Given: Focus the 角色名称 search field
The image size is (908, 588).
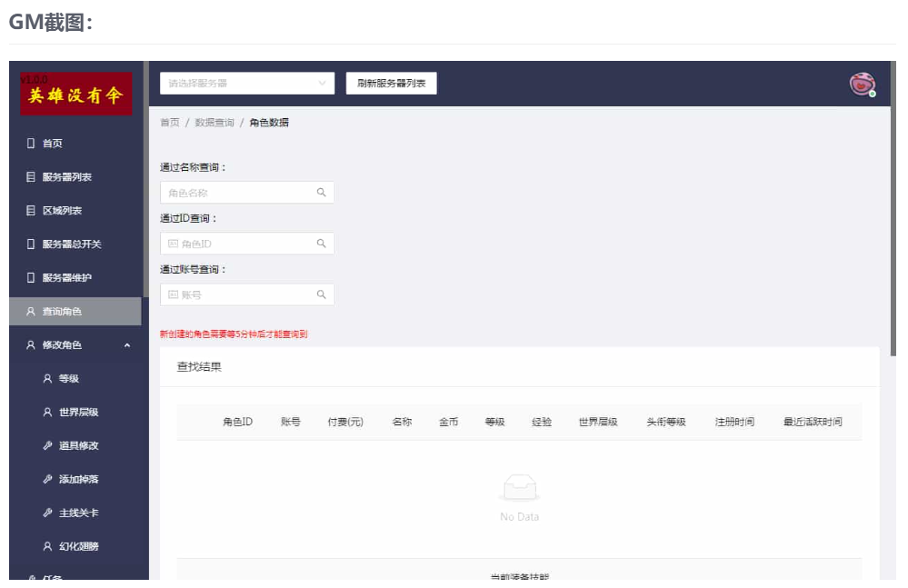Looking at the screenshot, I should pos(247,193).
